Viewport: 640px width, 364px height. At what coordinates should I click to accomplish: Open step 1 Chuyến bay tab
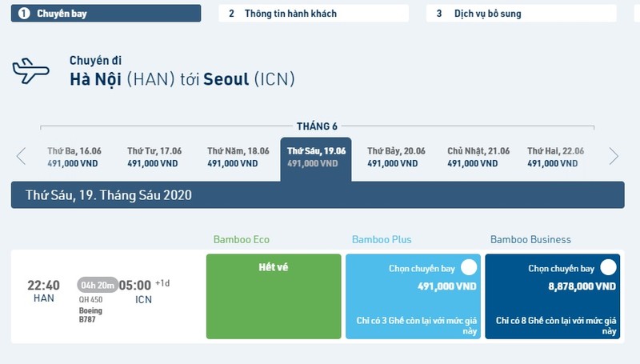click(x=106, y=14)
